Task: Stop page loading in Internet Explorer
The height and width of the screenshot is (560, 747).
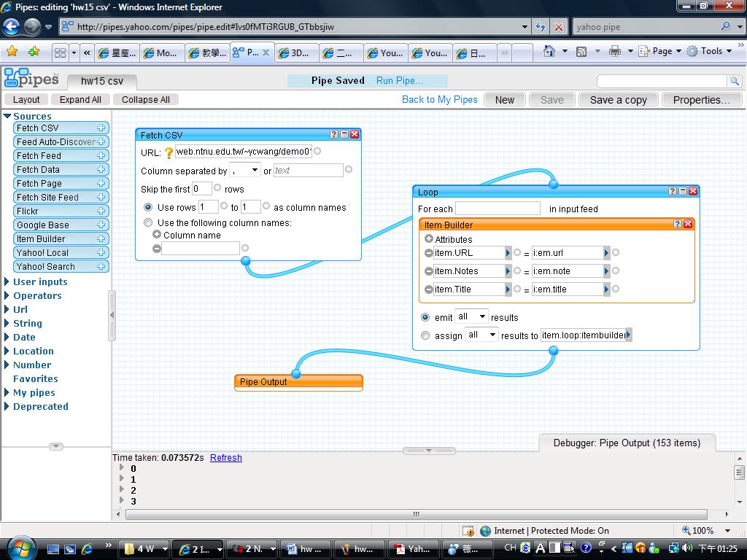Action: 558,27
